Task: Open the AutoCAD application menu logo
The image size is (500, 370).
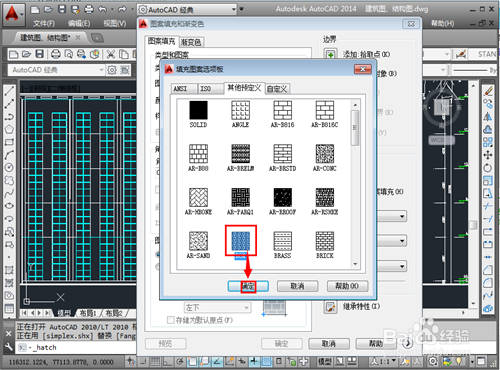Action: (13, 15)
